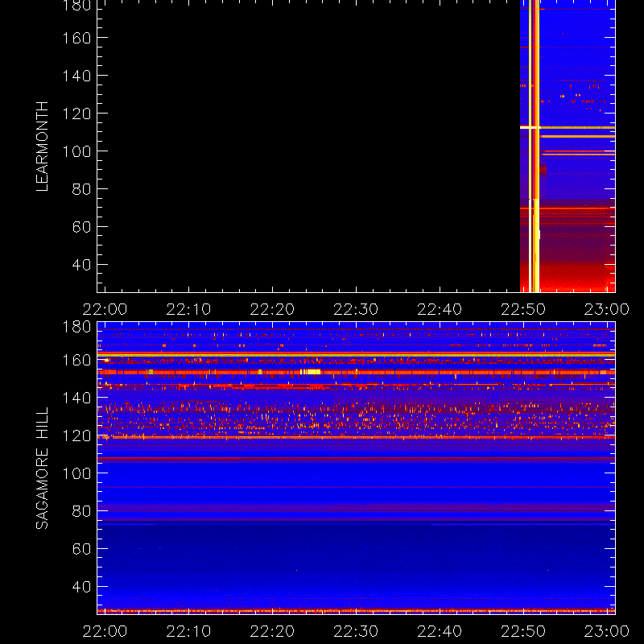Click the bright vertical burst in Learmonth spectrogram
644x644 pixels.
[x=535, y=147]
